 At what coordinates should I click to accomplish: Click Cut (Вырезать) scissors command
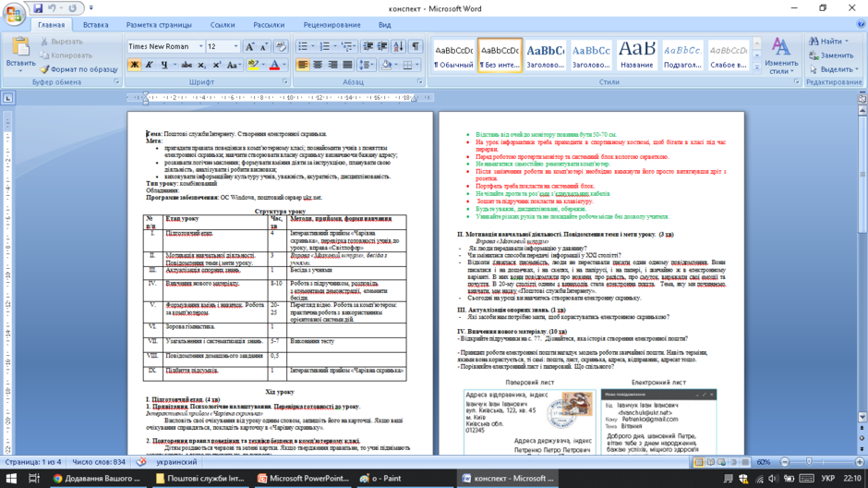(x=62, y=42)
